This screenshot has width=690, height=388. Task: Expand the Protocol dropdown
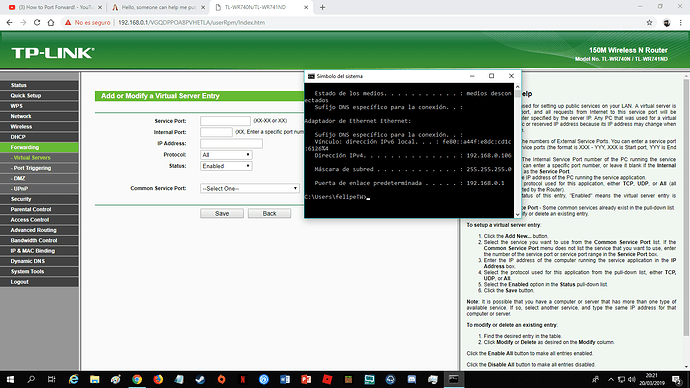[226, 155]
